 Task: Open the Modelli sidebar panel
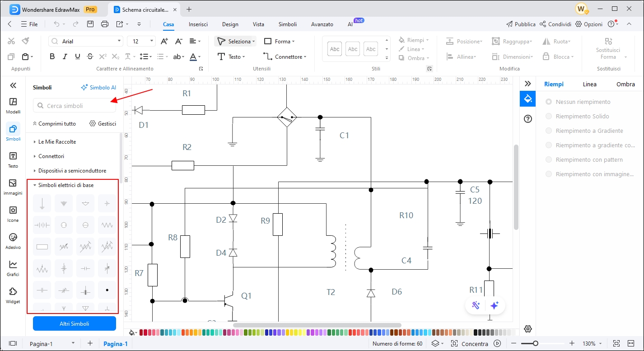13,106
